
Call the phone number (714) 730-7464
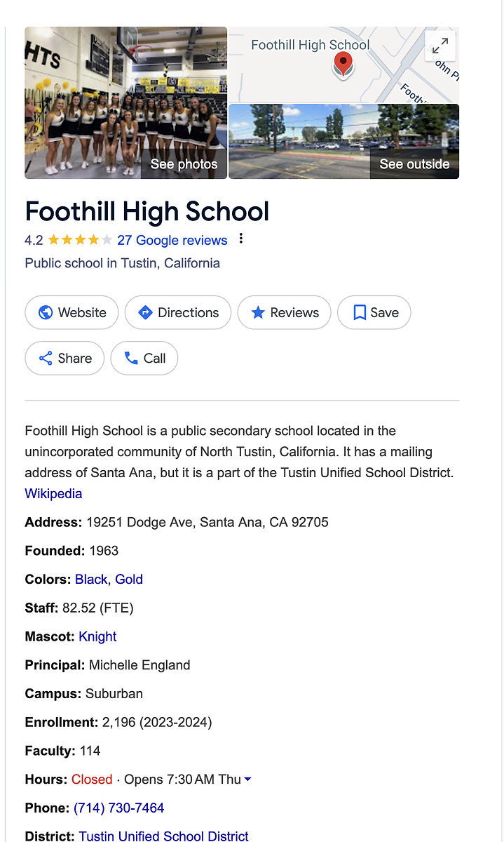coord(119,808)
